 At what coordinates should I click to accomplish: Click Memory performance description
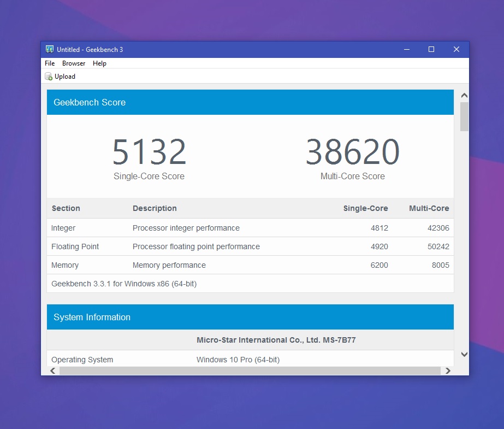pyautogui.click(x=169, y=265)
